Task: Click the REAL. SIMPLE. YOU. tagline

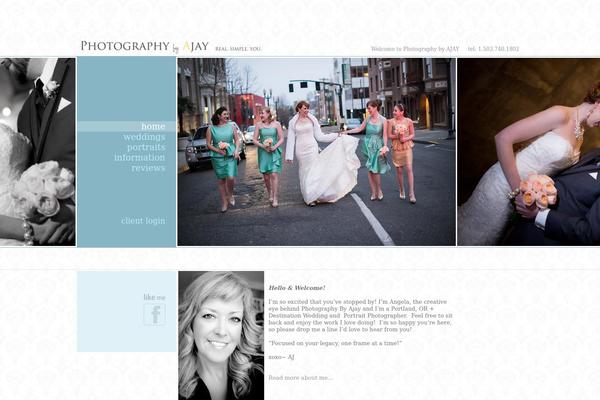Action: pyautogui.click(x=238, y=49)
